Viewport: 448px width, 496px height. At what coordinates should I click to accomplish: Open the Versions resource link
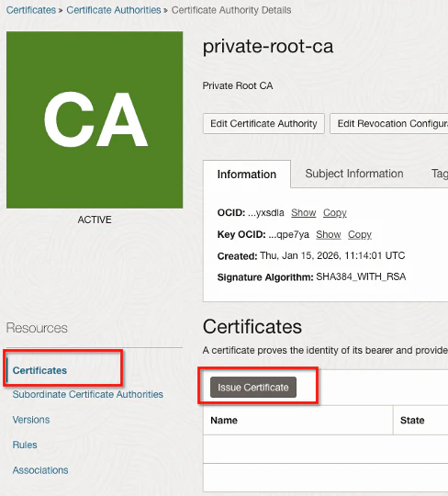pyautogui.click(x=31, y=420)
